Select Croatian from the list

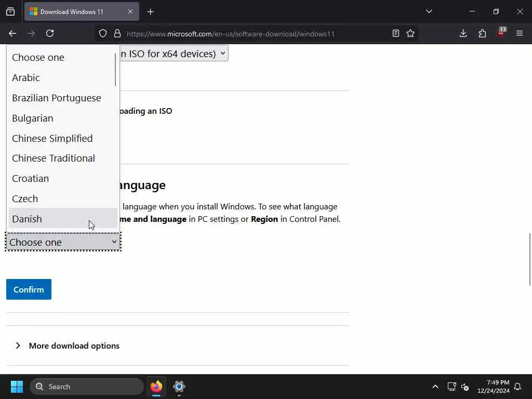tap(62, 179)
